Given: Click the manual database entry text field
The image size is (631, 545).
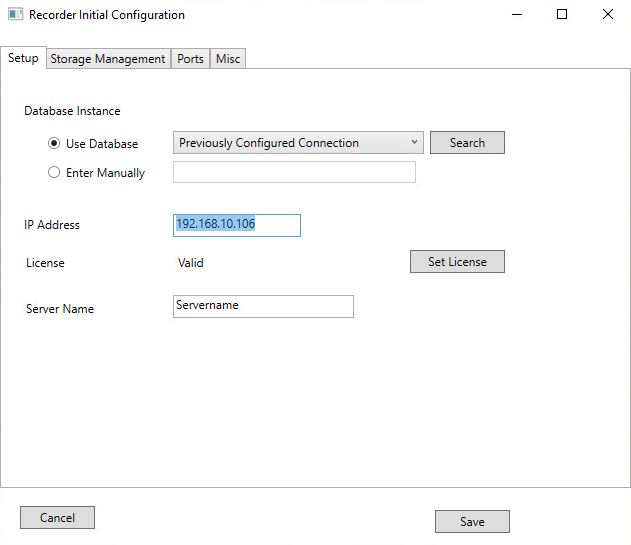Looking at the screenshot, I should (294, 172).
